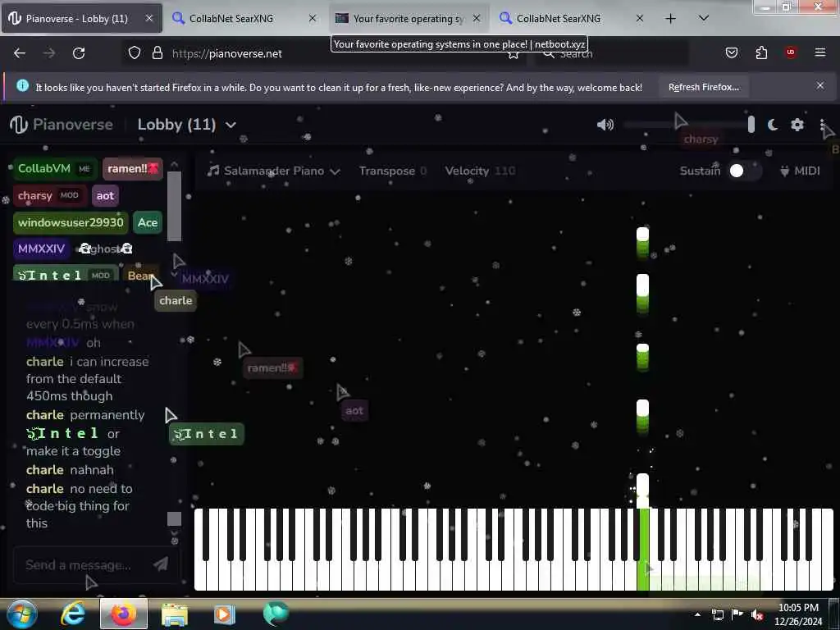Viewport: 840px width, 630px height.
Task: Show hidden tray icons arrow
Action: coord(697,614)
